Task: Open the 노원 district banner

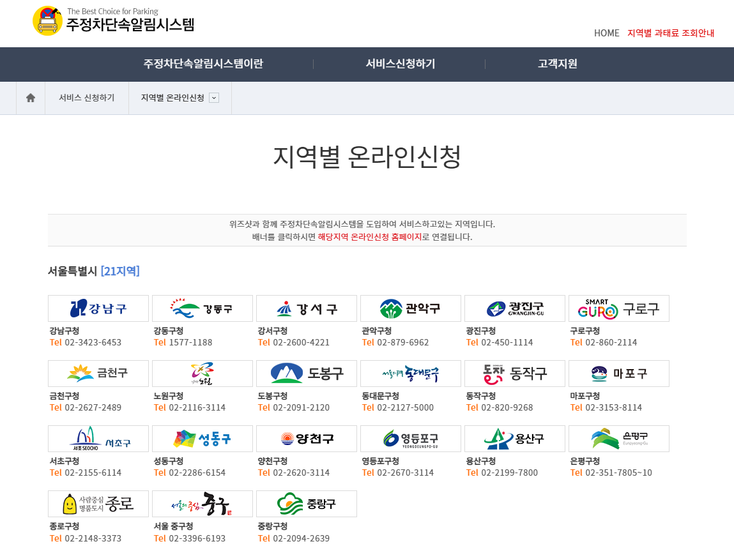Action: [x=203, y=374]
